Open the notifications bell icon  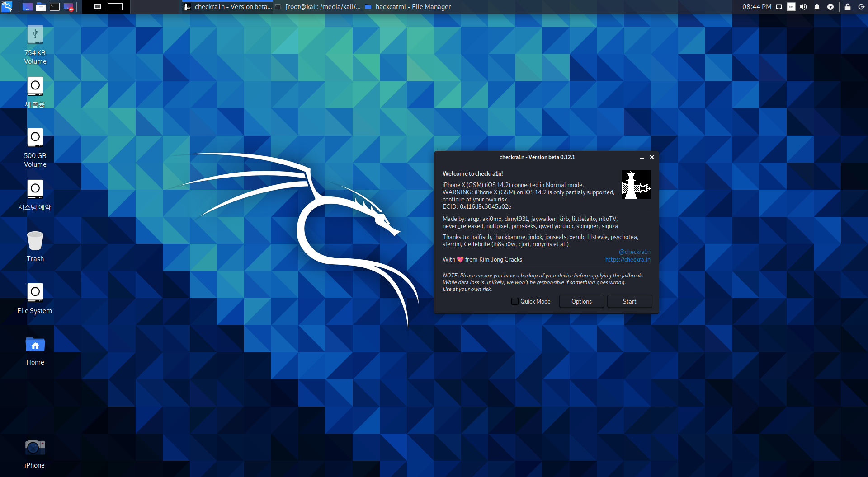pyautogui.click(x=817, y=7)
